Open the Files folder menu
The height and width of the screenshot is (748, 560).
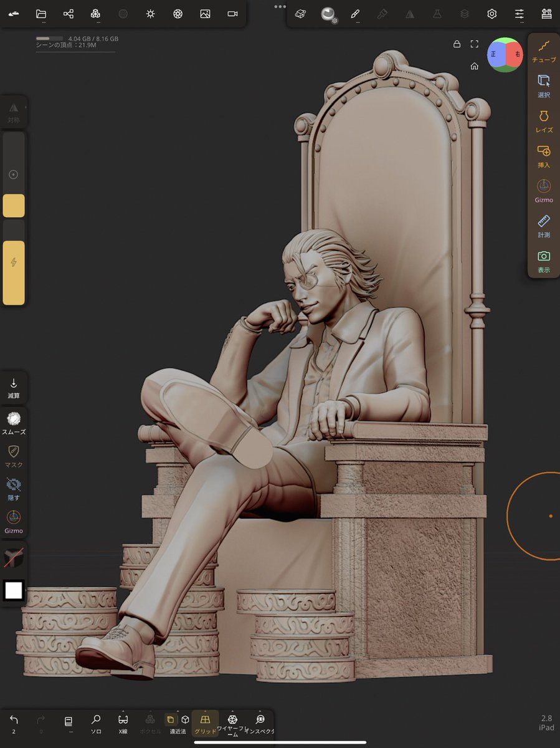coord(41,14)
